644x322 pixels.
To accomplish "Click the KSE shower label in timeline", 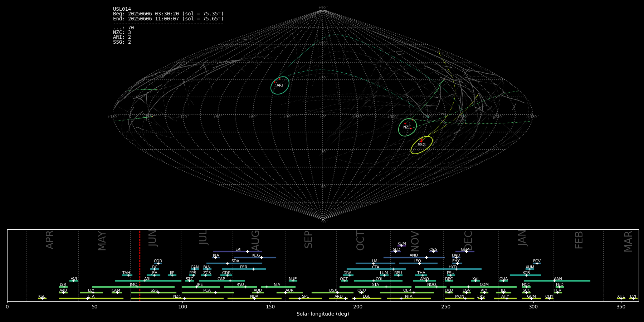I will [x=42, y=297].
